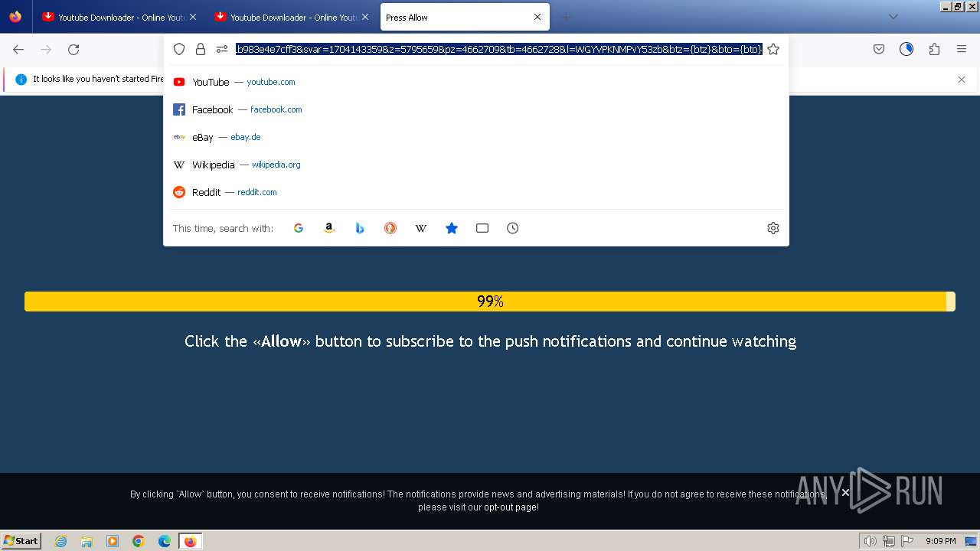Launch Chrome from the taskbar
This screenshot has height=551, width=980.
click(139, 541)
